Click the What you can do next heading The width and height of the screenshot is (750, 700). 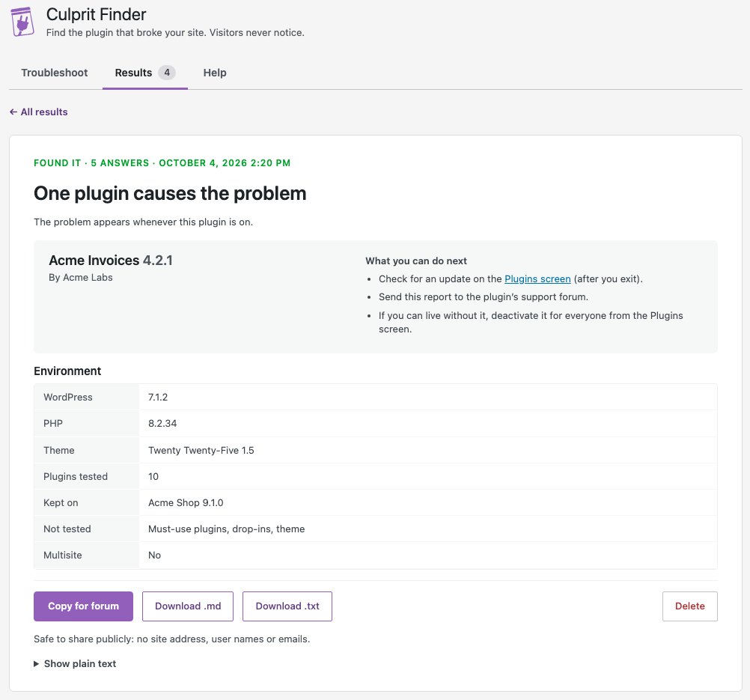pyautogui.click(x=416, y=261)
